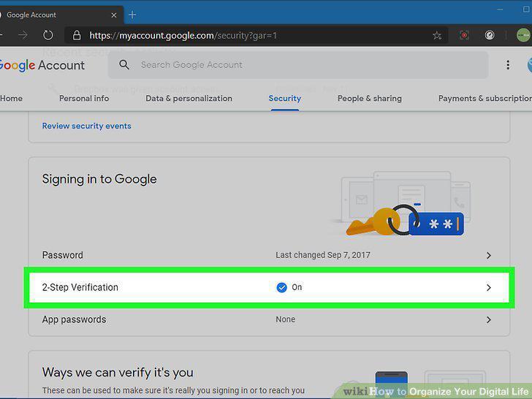The width and height of the screenshot is (532, 399).
Task: Switch to the Personal info tab
Action: click(x=84, y=99)
